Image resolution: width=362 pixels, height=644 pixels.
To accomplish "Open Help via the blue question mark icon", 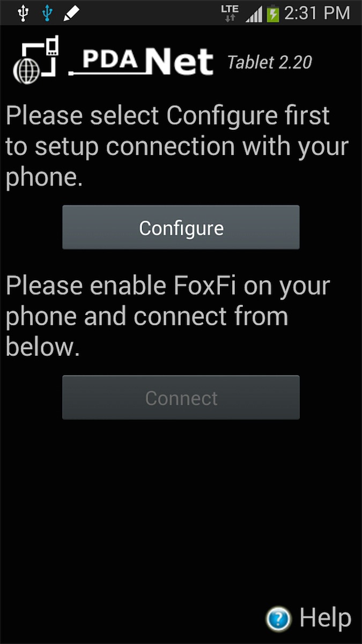I will pos(278,619).
